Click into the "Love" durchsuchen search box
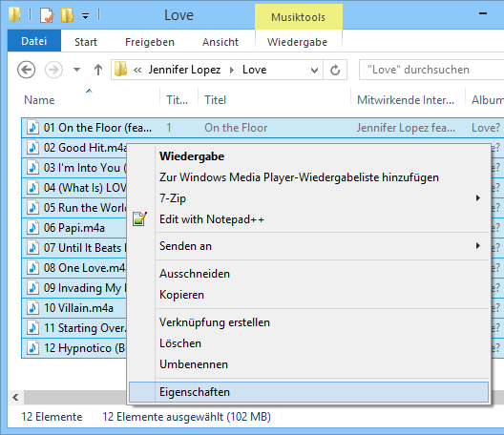The height and width of the screenshot is (435, 504). tap(430, 70)
